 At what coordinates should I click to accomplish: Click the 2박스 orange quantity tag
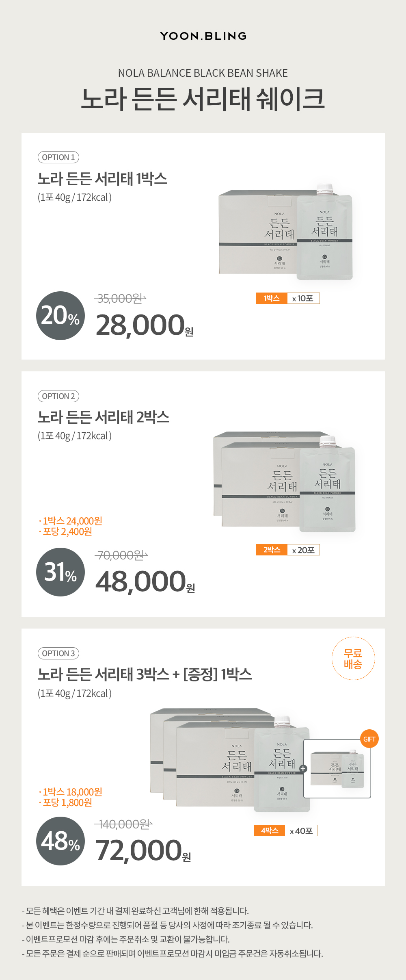pos(272,550)
